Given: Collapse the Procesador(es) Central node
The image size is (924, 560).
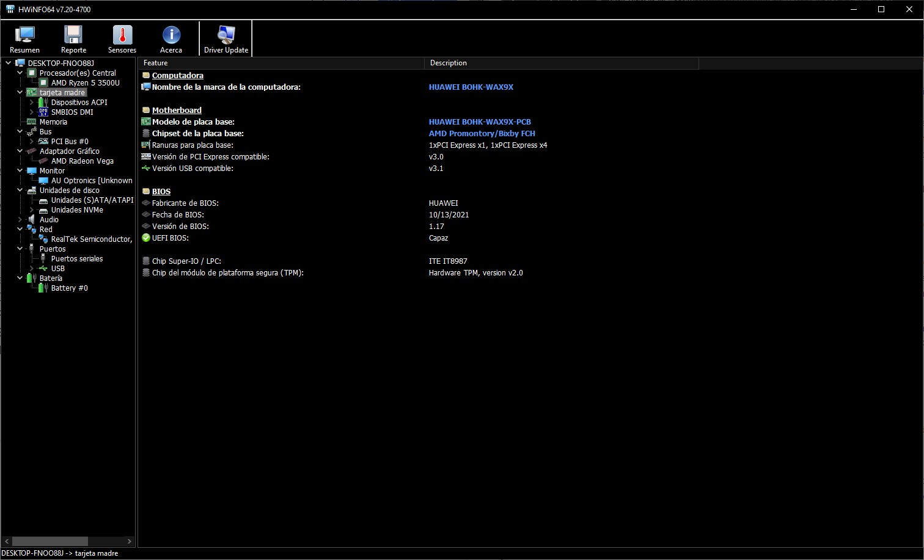Looking at the screenshot, I should [20, 73].
